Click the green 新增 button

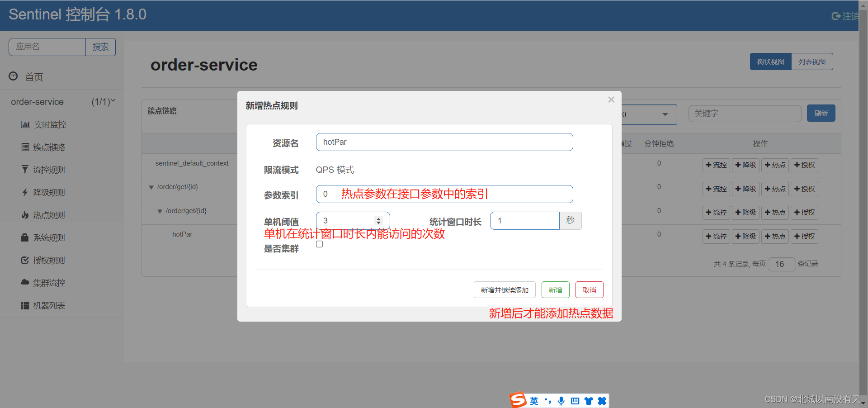tap(556, 290)
